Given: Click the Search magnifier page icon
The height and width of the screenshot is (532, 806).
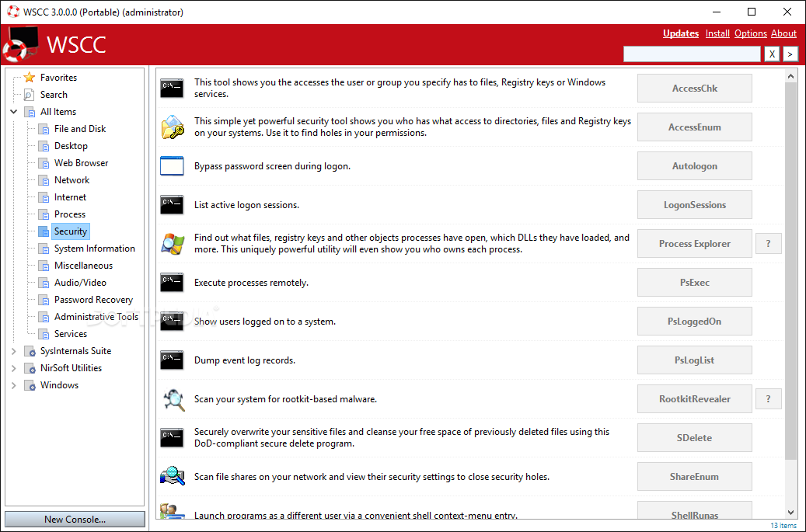Looking at the screenshot, I should click(x=30, y=95).
